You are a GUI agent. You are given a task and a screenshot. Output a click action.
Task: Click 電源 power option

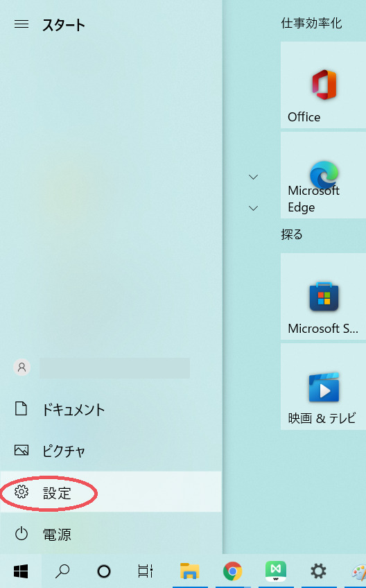point(111,534)
